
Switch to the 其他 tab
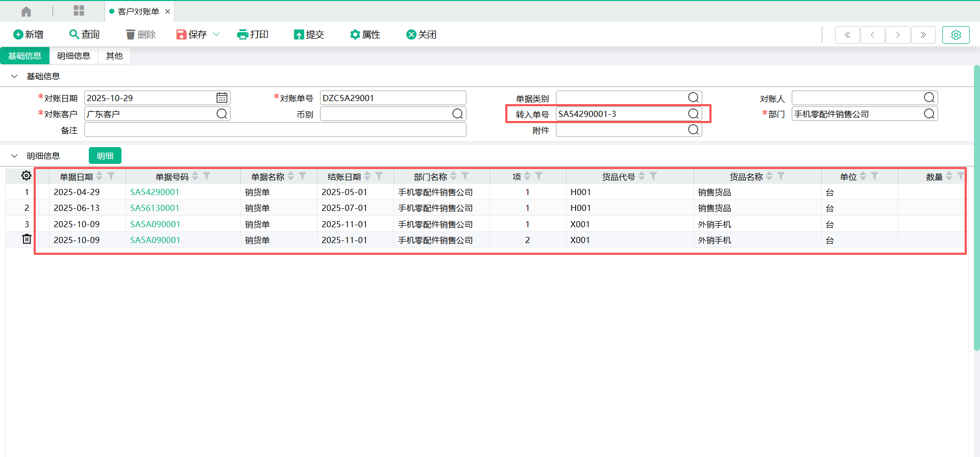pyautogui.click(x=114, y=56)
